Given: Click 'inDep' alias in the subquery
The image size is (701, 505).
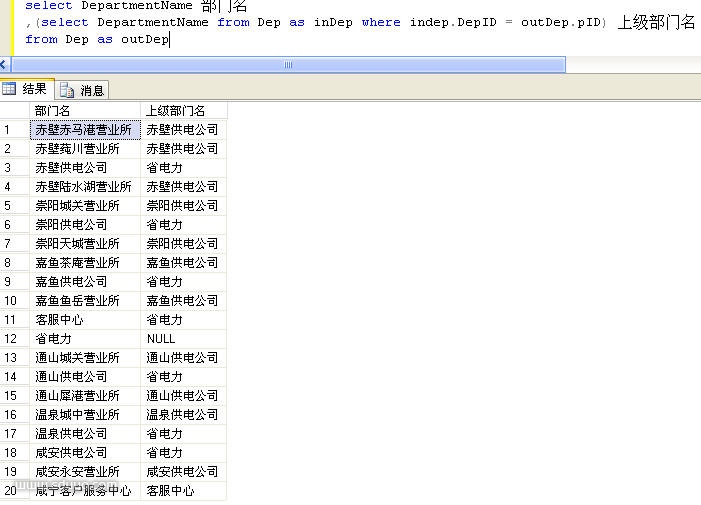Looking at the screenshot, I should 333,22.
